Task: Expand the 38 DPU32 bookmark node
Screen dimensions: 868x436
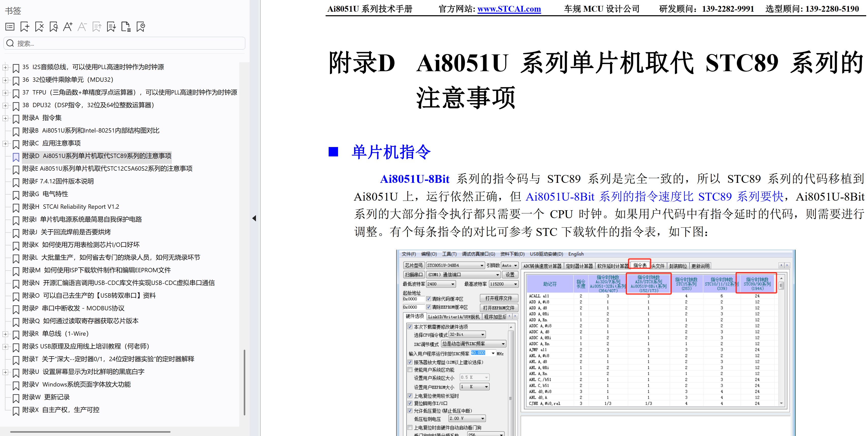Action: (x=5, y=105)
